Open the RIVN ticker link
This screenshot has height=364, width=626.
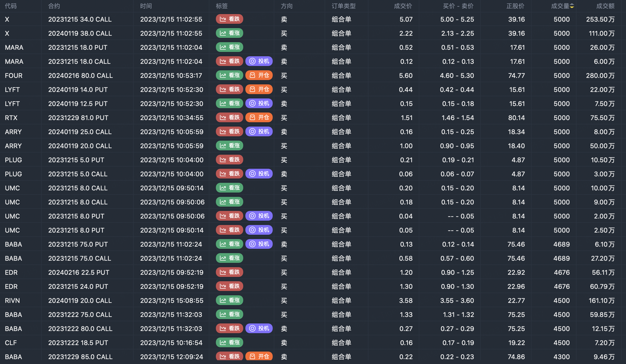12,300
